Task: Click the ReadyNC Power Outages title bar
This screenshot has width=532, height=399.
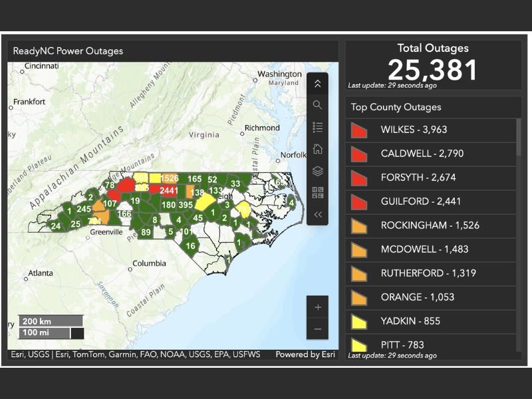Action: click(68, 51)
